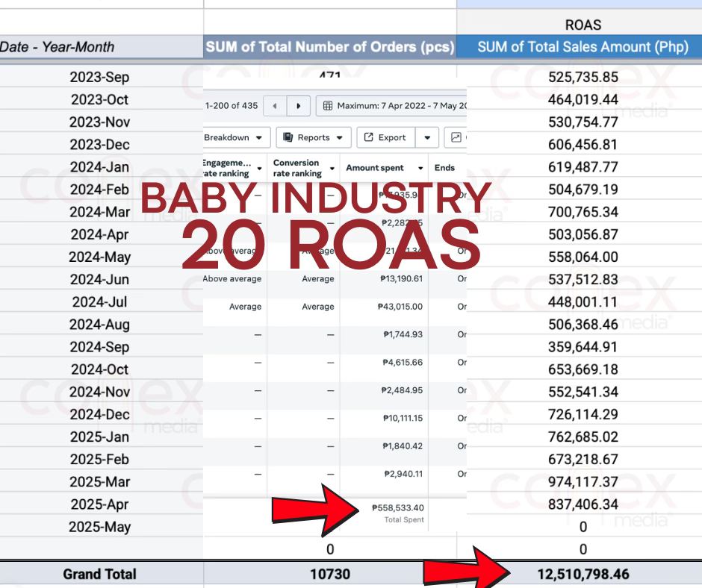This screenshot has width=702, height=588.
Task: Click the 1-200 of 435 pagination text
Action: [232, 106]
